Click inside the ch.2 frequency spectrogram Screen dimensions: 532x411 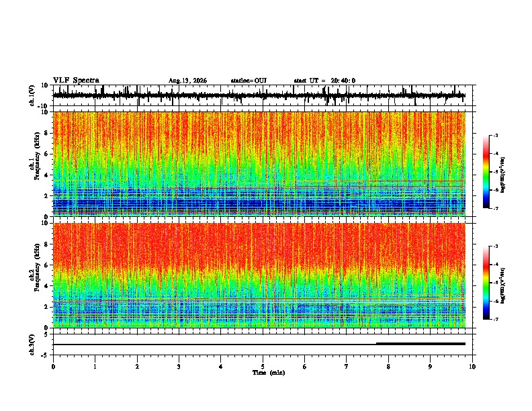(x=259, y=275)
